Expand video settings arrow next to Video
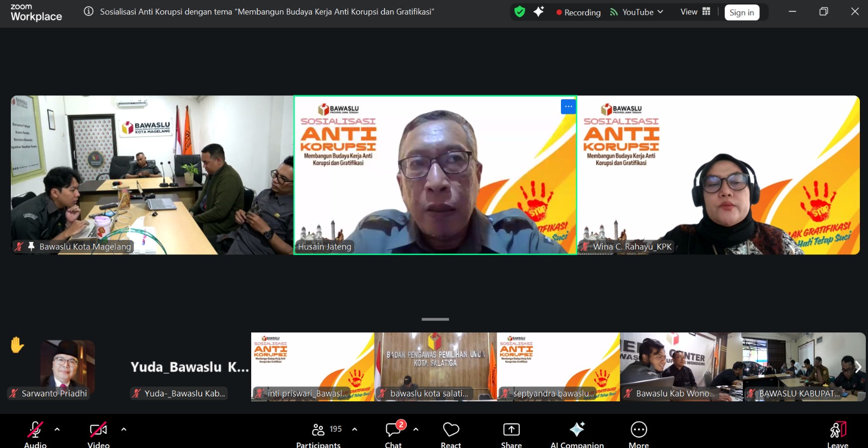The width and height of the screenshot is (868, 448). (x=124, y=429)
